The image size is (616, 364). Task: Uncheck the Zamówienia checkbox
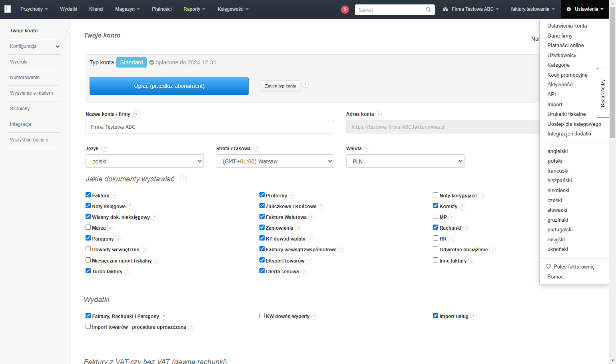[x=262, y=227]
